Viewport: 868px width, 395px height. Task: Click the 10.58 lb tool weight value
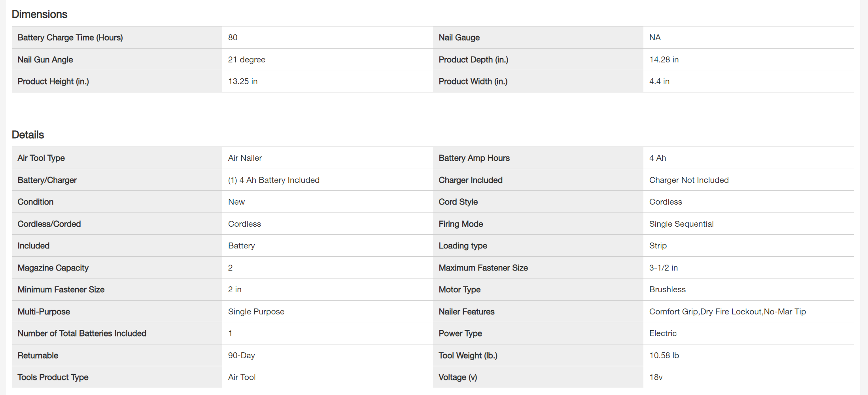pyautogui.click(x=664, y=355)
